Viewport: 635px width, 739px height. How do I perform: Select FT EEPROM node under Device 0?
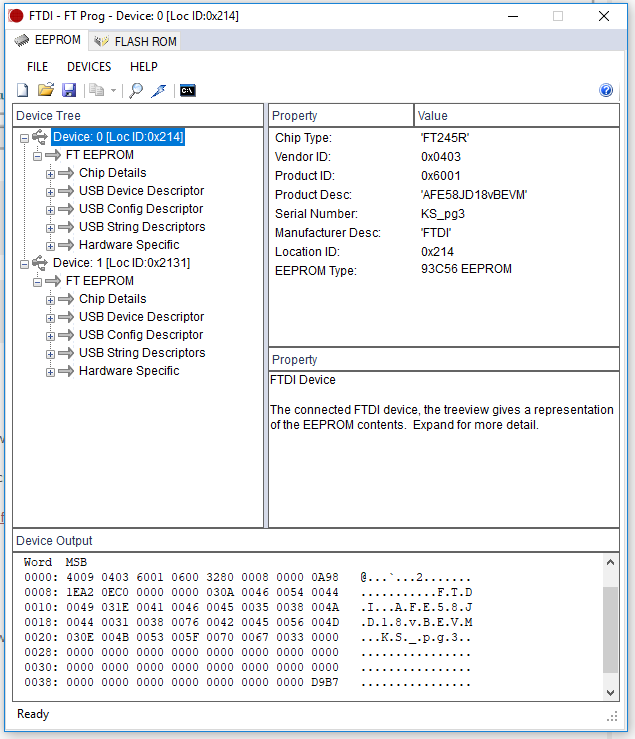[x=100, y=155]
